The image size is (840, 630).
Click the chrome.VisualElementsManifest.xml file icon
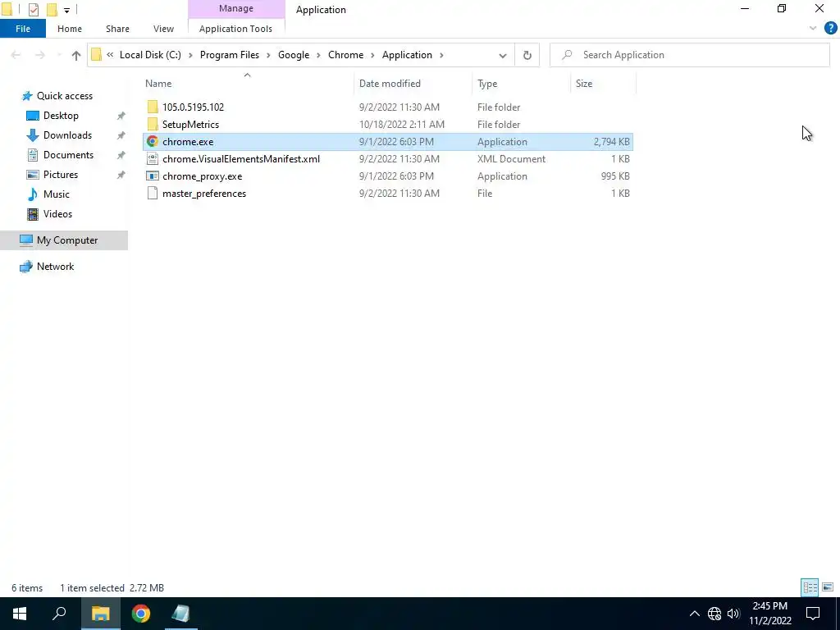tap(153, 158)
